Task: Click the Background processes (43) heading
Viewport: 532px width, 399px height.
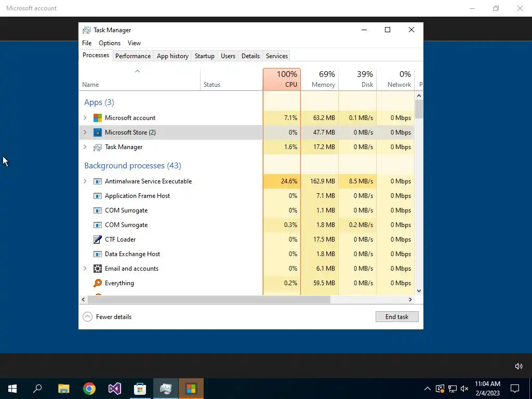Action: pos(132,166)
